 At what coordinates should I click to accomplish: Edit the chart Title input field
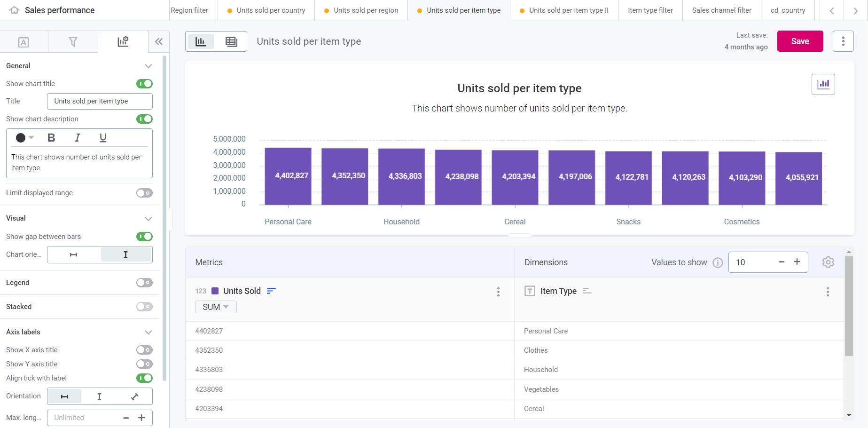pyautogui.click(x=99, y=101)
